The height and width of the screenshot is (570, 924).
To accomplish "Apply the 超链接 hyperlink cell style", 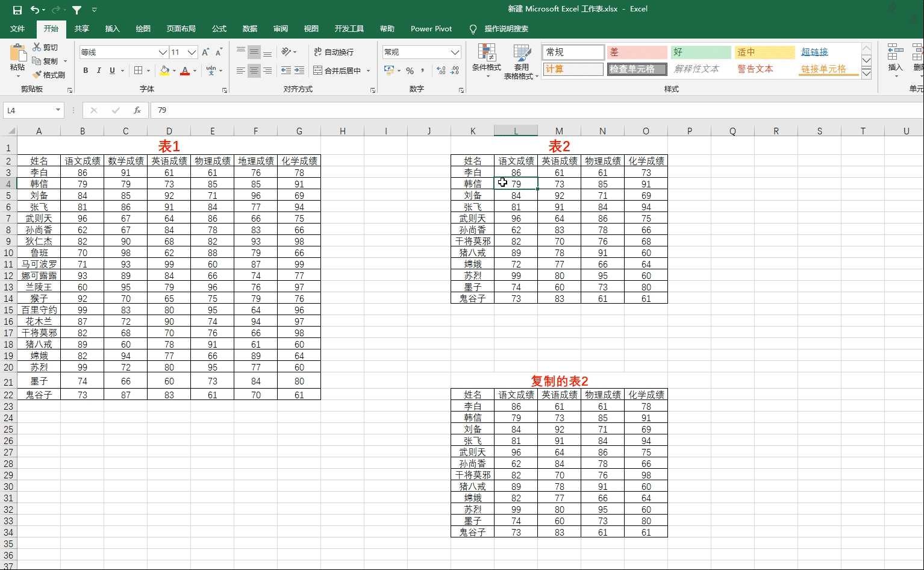I will (x=814, y=52).
